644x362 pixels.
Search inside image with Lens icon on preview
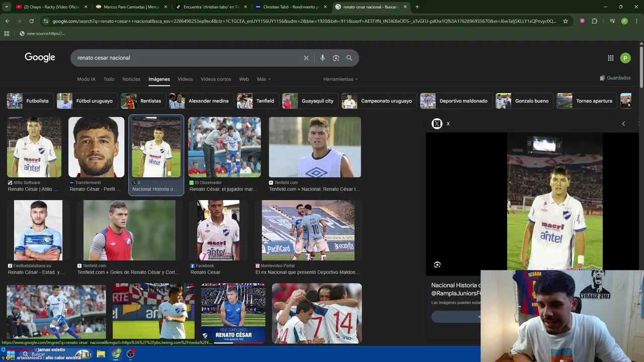(x=437, y=264)
